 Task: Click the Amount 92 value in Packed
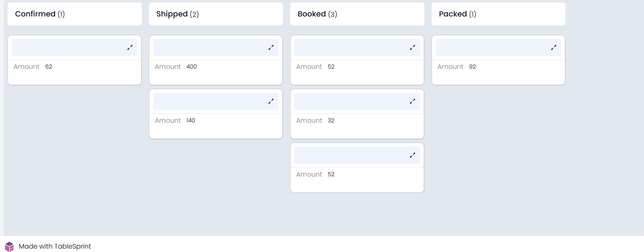pos(472,67)
